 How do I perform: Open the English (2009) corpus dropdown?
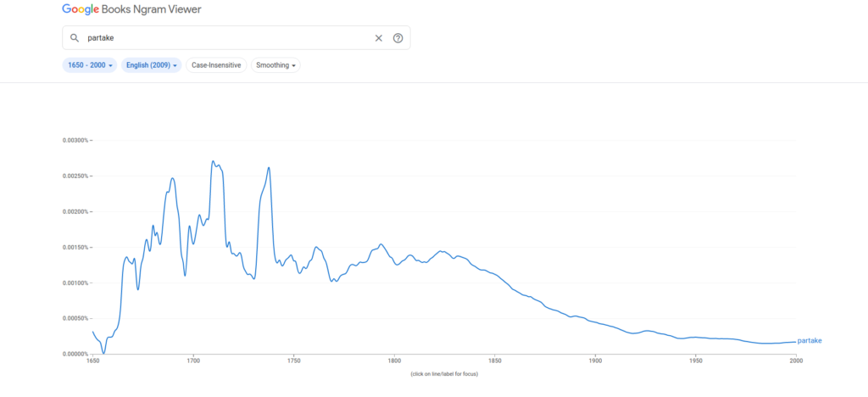tap(152, 65)
